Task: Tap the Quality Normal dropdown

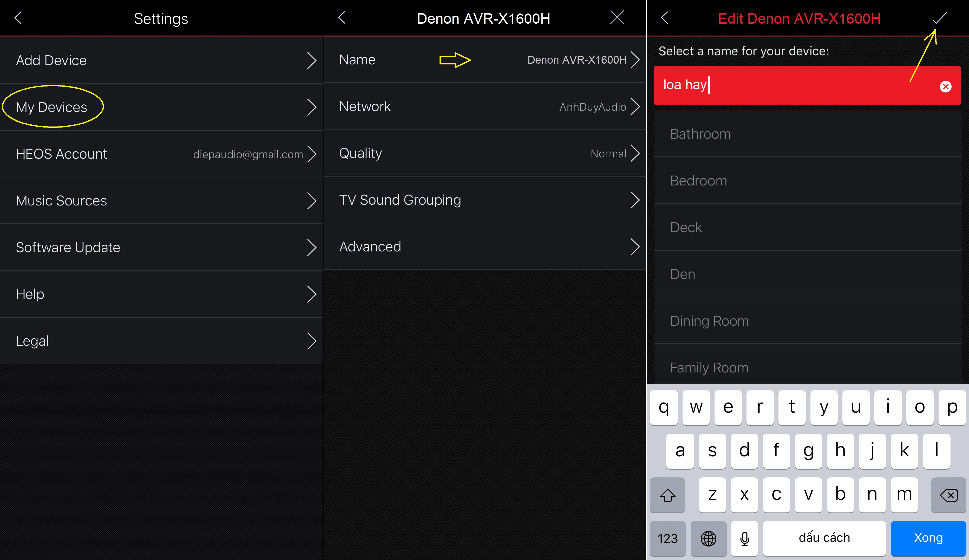Action: [485, 153]
